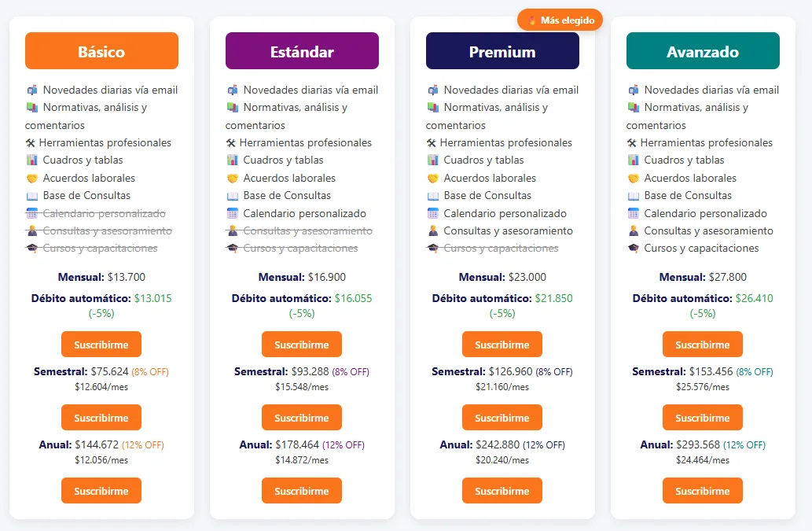The height and width of the screenshot is (531, 812).
Task: Click the orange Más elegido badge
Action: point(560,20)
